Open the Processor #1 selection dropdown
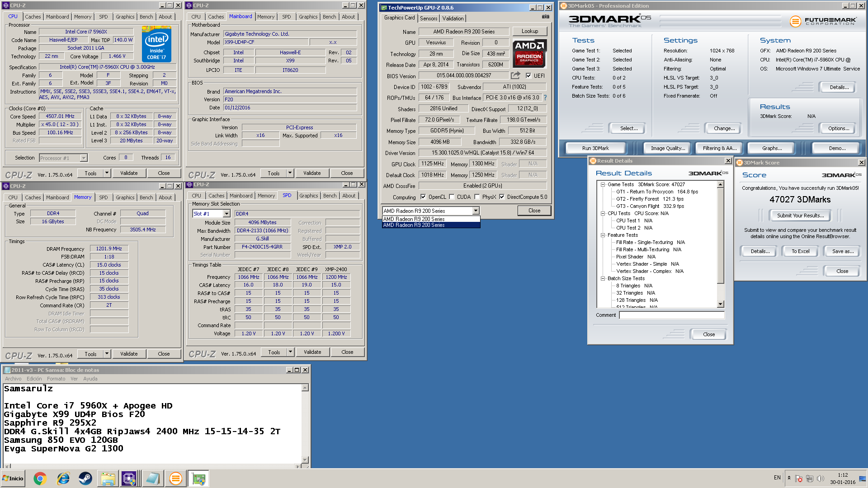The image size is (868, 488). 84,158
